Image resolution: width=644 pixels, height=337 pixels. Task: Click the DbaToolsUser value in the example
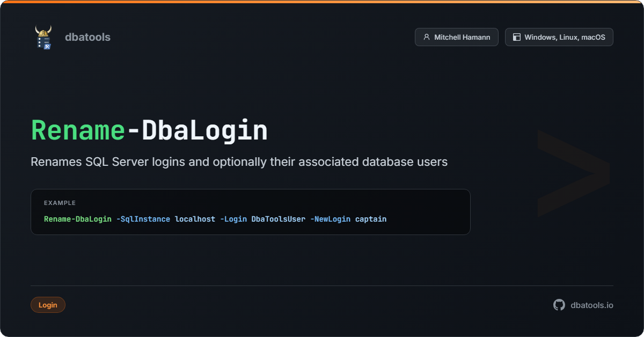coord(279,219)
